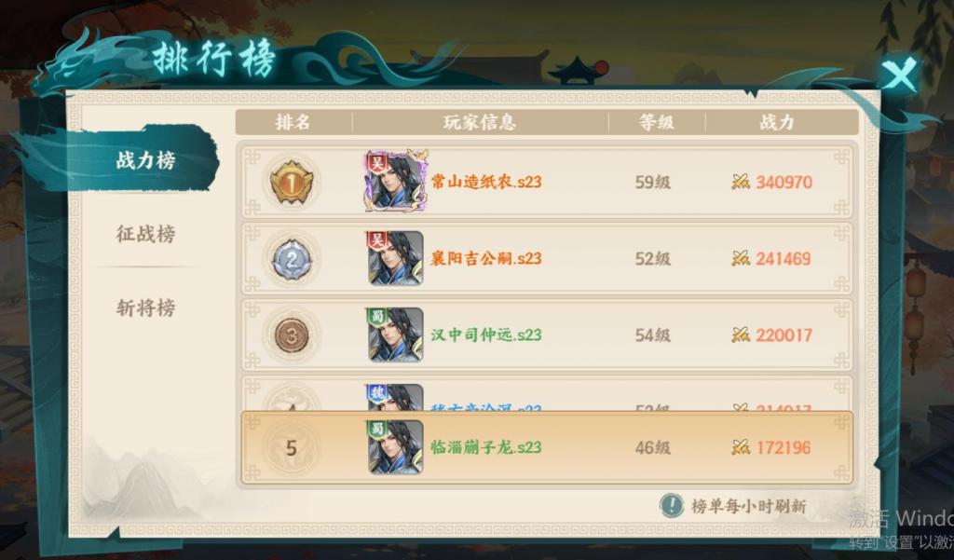Click the 战力 column header
Viewport: 954px width, 560px height.
[777, 122]
